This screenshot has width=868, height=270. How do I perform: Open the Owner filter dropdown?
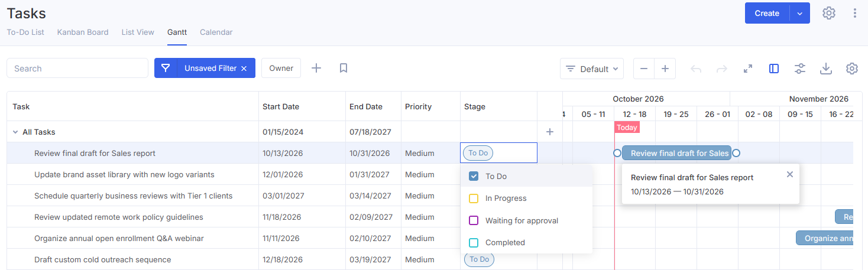coord(281,68)
